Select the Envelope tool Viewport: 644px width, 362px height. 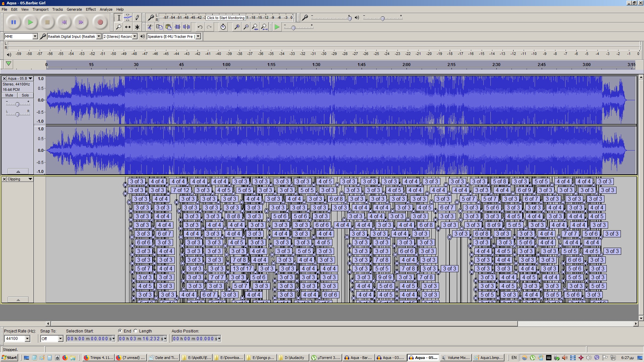point(128,18)
